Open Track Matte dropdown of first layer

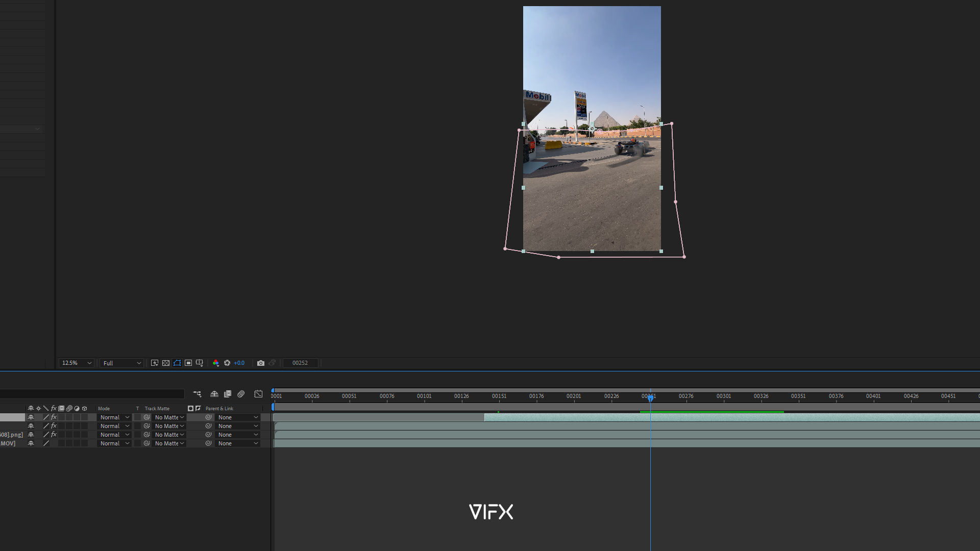(x=169, y=417)
